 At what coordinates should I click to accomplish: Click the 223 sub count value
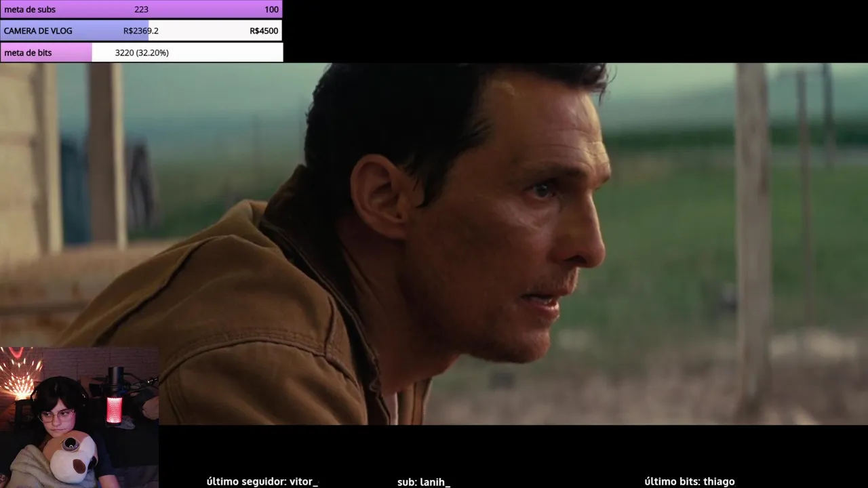(x=141, y=9)
